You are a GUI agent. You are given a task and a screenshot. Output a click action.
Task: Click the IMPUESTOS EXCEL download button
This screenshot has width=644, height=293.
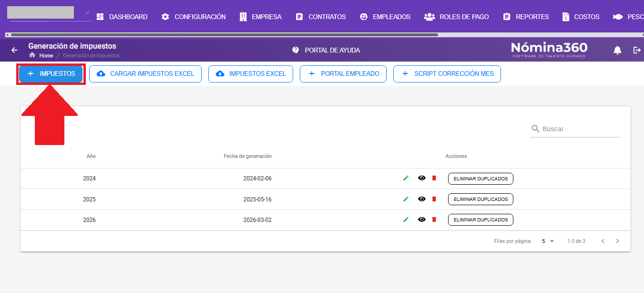point(251,74)
